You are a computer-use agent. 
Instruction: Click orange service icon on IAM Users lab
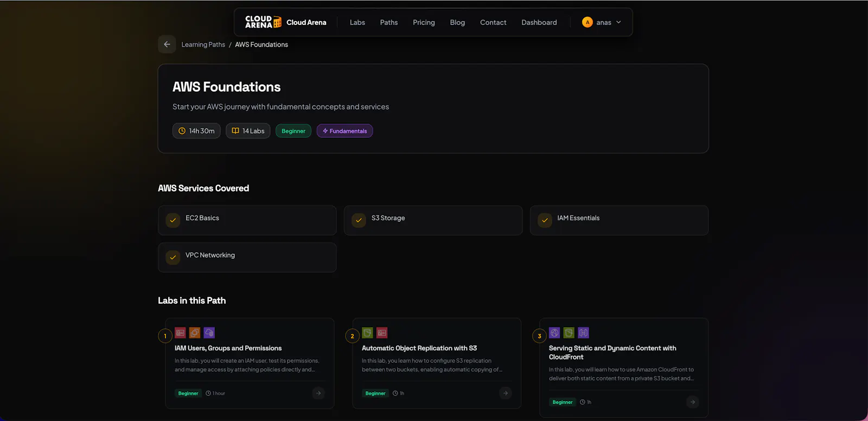(195, 333)
